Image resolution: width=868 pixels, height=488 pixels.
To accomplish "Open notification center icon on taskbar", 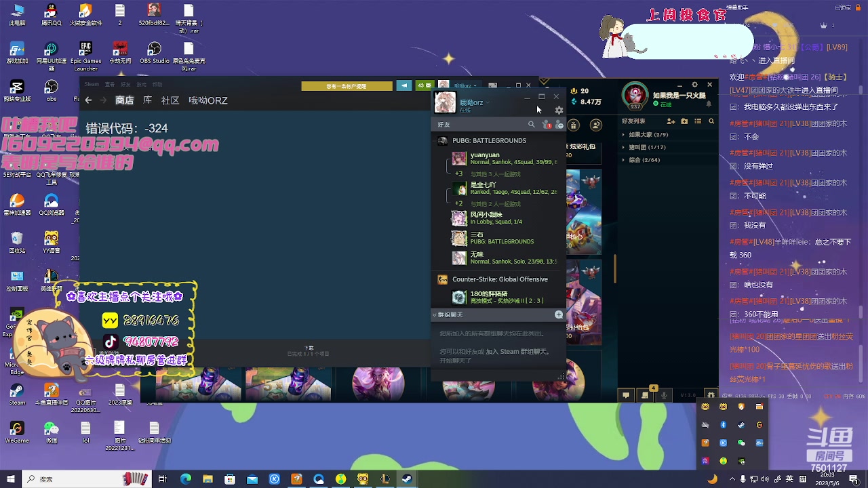I will [x=854, y=479].
